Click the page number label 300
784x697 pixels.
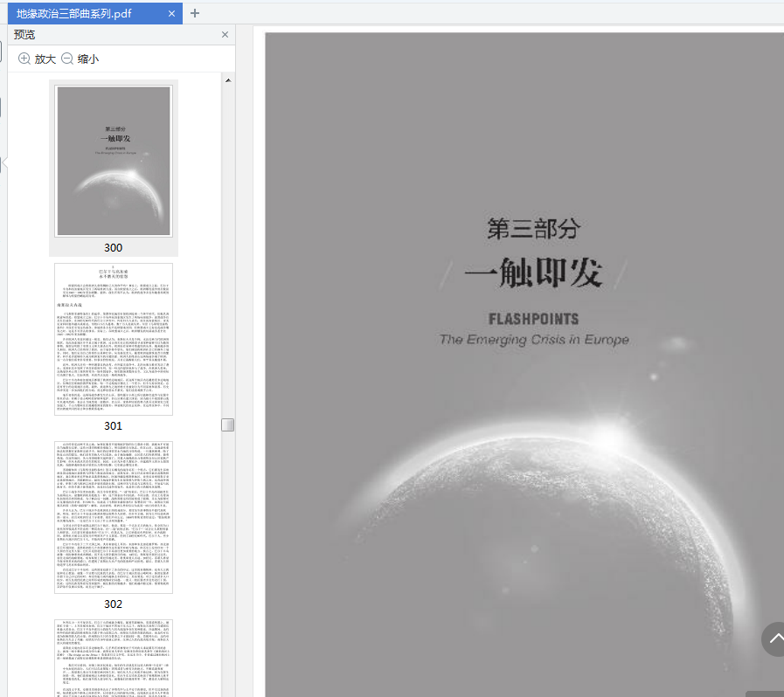113,248
